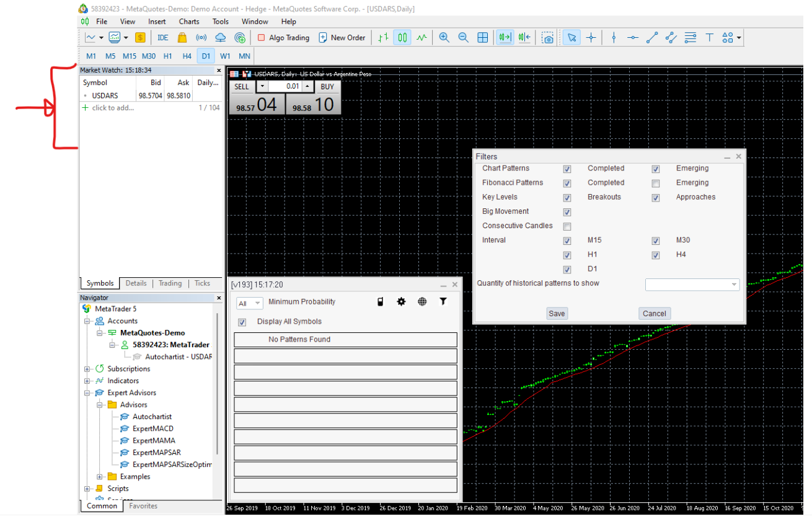Open Autochartist panel gear settings
Image resolution: width=812 pixels, height=519 pixels.
(401, 302)
